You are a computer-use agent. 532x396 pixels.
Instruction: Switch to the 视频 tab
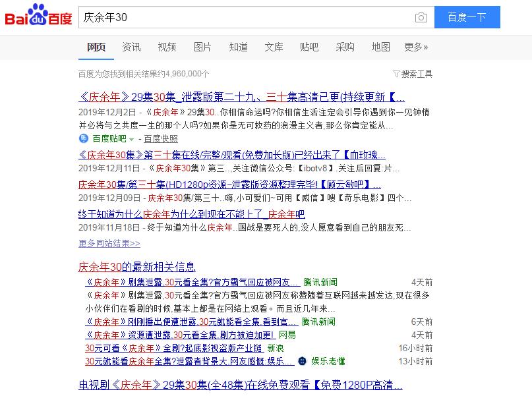(167, 47)
